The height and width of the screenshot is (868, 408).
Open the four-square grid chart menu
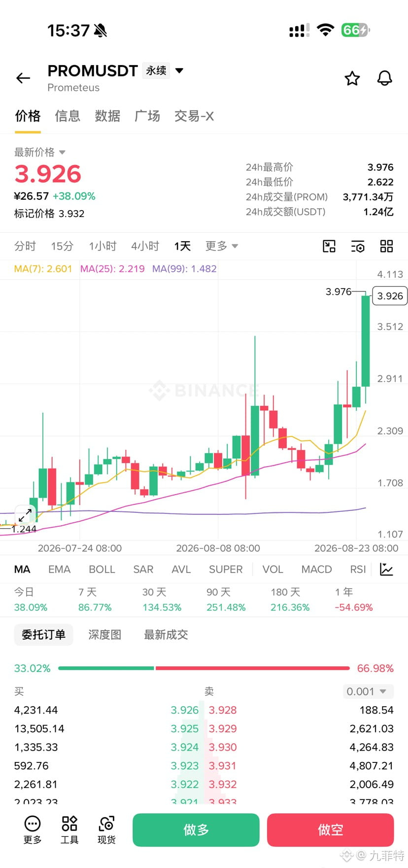(x=386, y=246)
